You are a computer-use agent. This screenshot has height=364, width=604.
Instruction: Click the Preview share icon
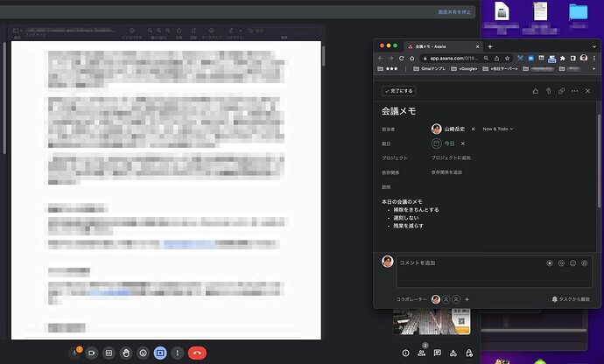(x=179, y=31)
